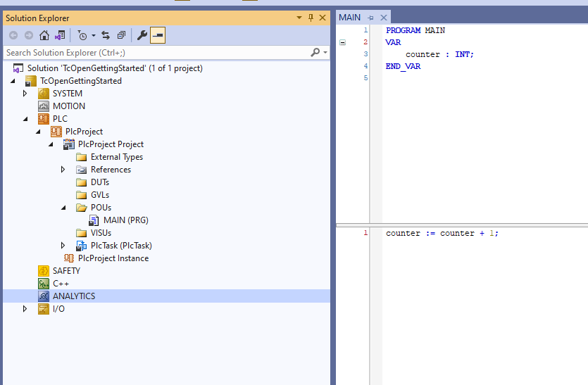Click 'counter := counter + 1;' code line
Viewport: 588px width, 385px height.
(x=442, y=233)
